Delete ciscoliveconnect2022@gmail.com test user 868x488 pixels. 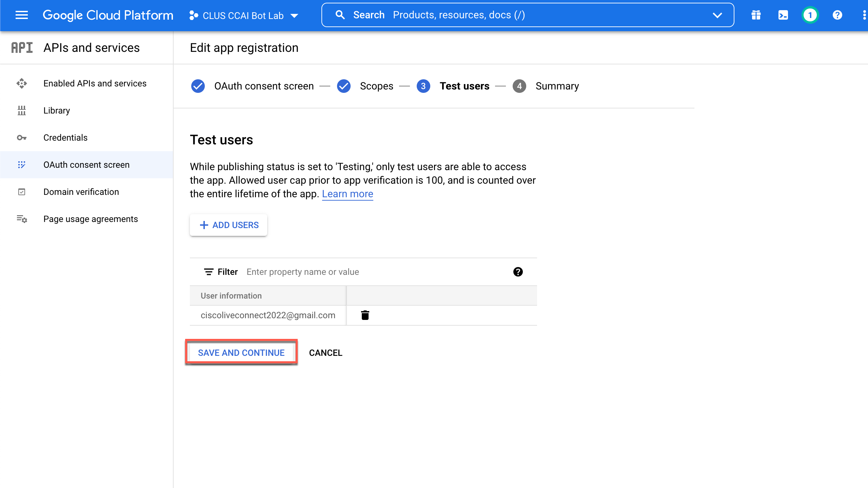pyautogui.click(x=365, y=315)
